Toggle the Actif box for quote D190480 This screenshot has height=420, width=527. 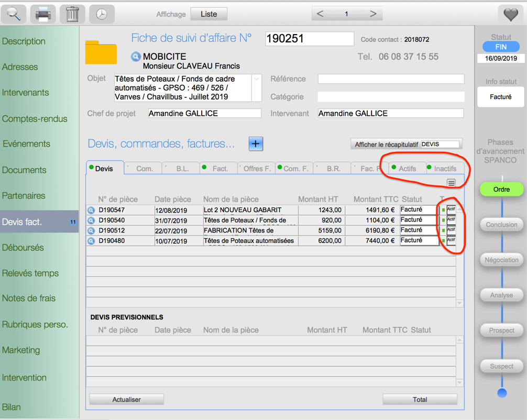coord(451,240)
